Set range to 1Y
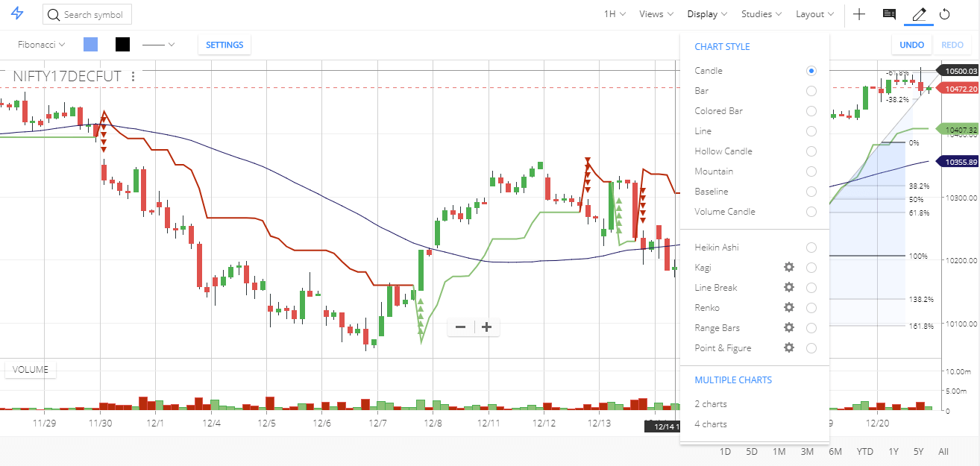This screenshot has height=466, width=980. pos(893,452)
